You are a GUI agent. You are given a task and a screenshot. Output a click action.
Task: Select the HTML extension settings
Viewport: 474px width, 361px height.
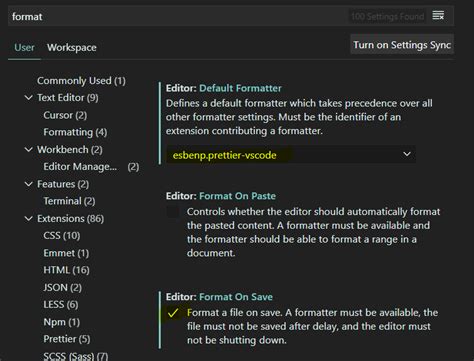pyautogui.click(x=66, y=270)
